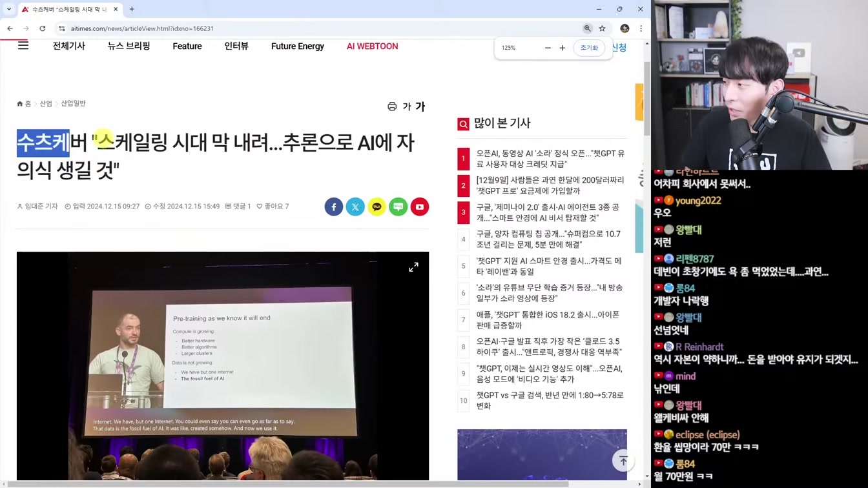The width and height of the screenshot is (868, 488).
Task: Open the hamburger menu on the news site
Action: [23, 45]
